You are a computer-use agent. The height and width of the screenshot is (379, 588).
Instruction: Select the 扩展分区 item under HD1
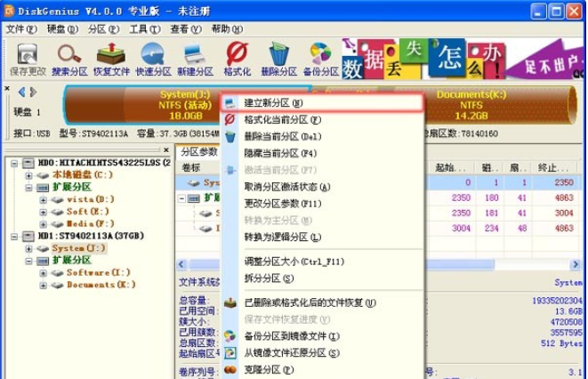pyautogui.click(x=72, y=261)
